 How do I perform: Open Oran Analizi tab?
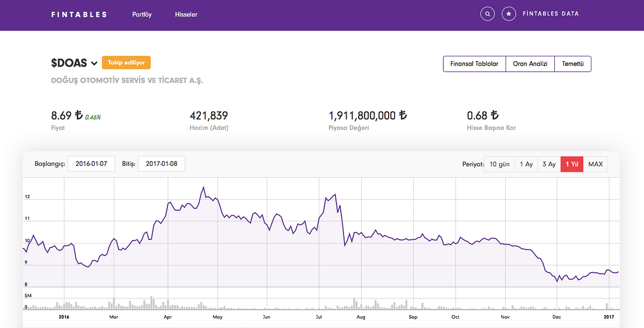point(530,64)
